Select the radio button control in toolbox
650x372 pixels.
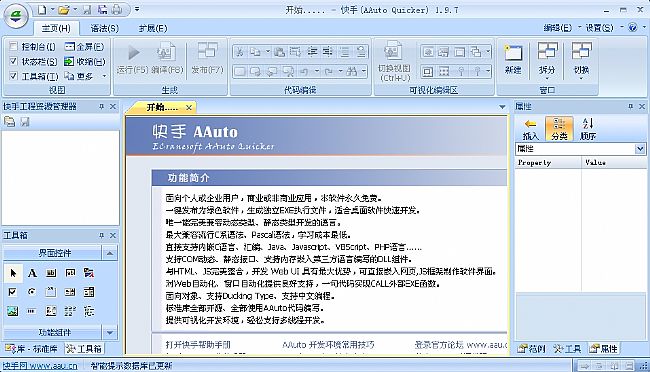(x=32, y=292)
